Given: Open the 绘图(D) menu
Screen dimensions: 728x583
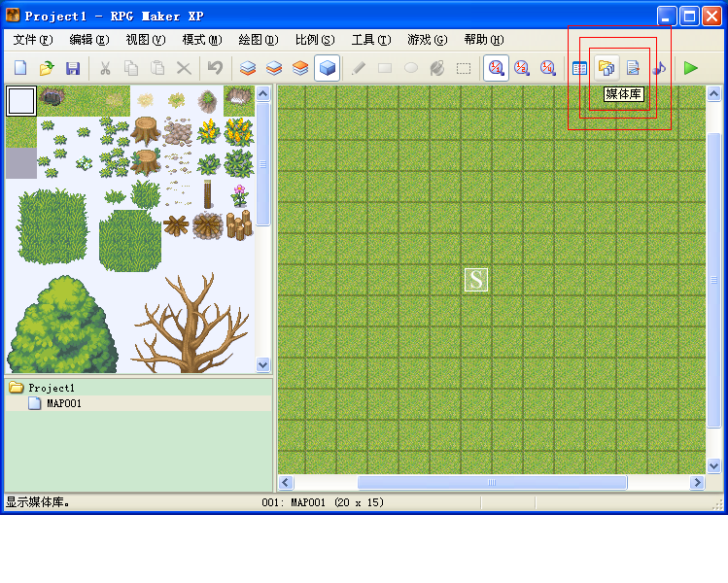Looking at the screenshot, I should tap(259, 40).
